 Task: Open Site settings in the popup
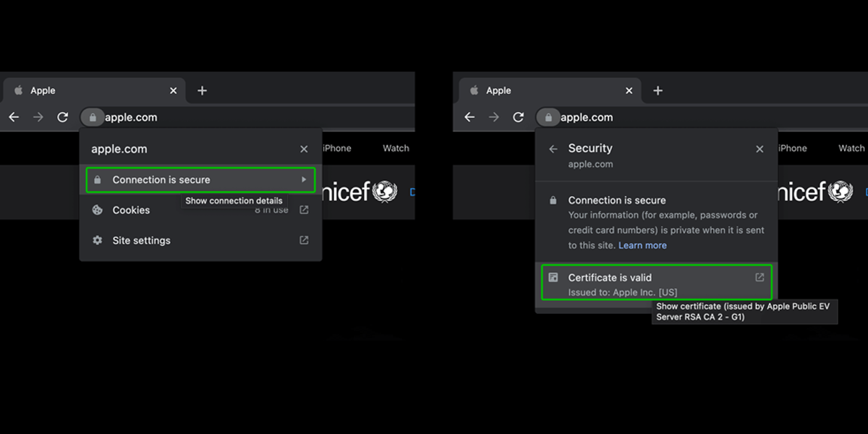click(x=200, y=240)
